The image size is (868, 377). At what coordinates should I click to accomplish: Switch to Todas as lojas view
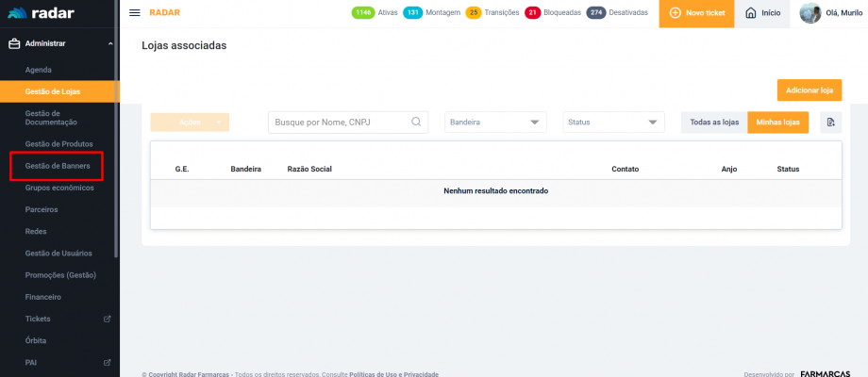click(x=714, y=123)
